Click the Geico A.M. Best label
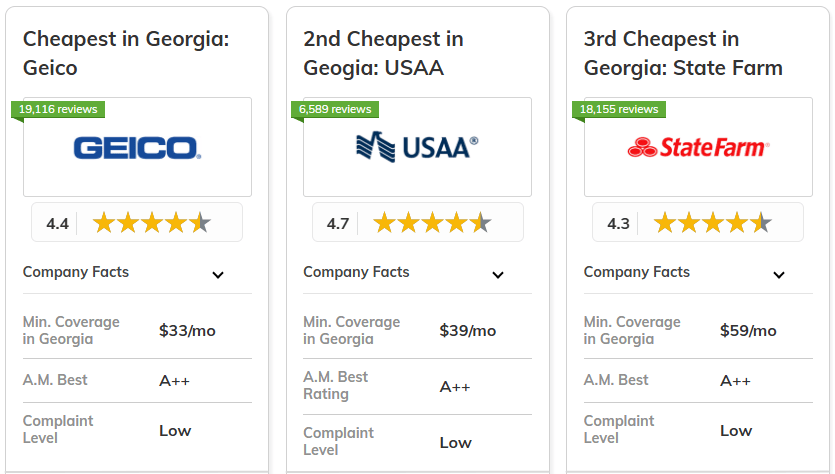 pos(55,380)
